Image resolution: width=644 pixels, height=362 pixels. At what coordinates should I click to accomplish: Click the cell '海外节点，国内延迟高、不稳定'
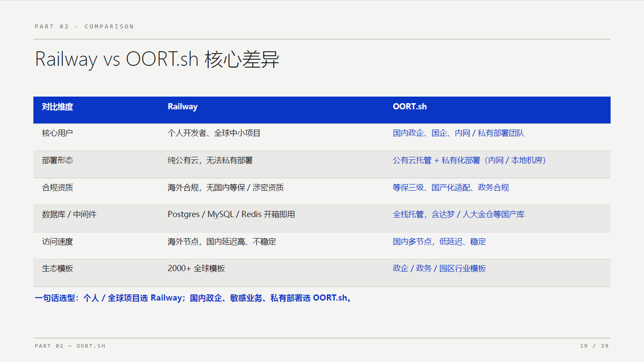coord(222,242)
